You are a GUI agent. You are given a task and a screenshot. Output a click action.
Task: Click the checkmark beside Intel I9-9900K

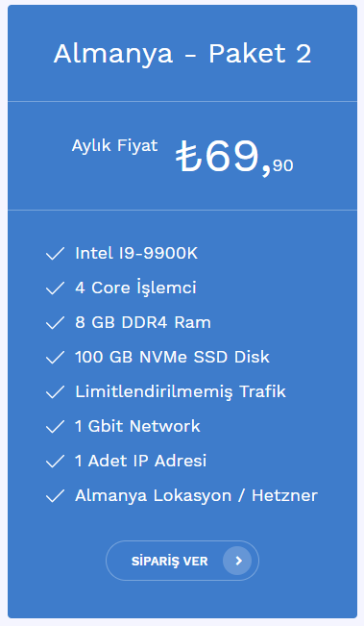tap(55, 254)
